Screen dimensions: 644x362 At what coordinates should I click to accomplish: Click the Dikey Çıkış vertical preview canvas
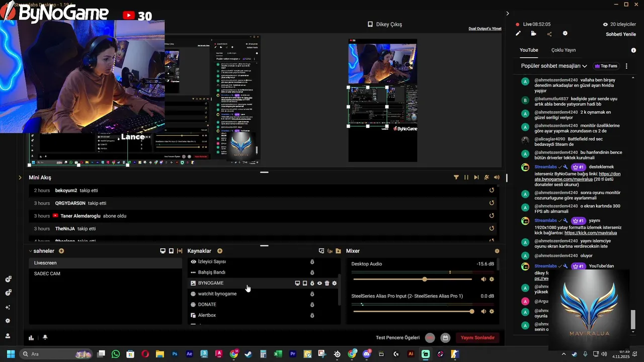click(383, 101)
